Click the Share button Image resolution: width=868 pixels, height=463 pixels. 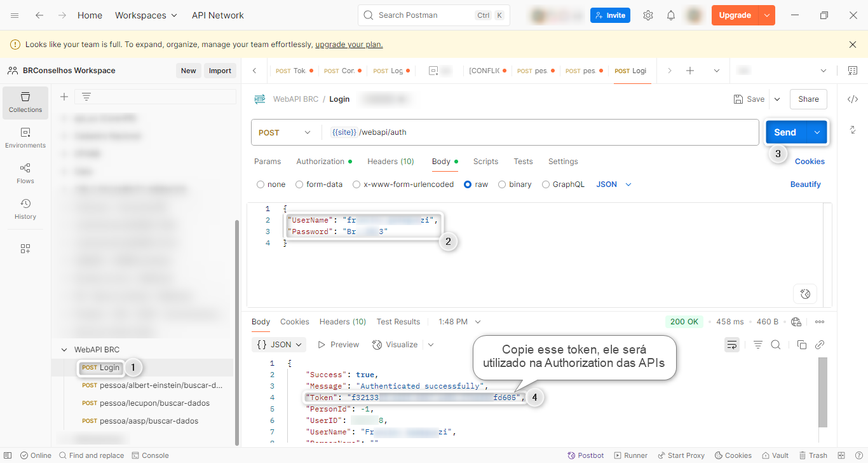point(808,99)
